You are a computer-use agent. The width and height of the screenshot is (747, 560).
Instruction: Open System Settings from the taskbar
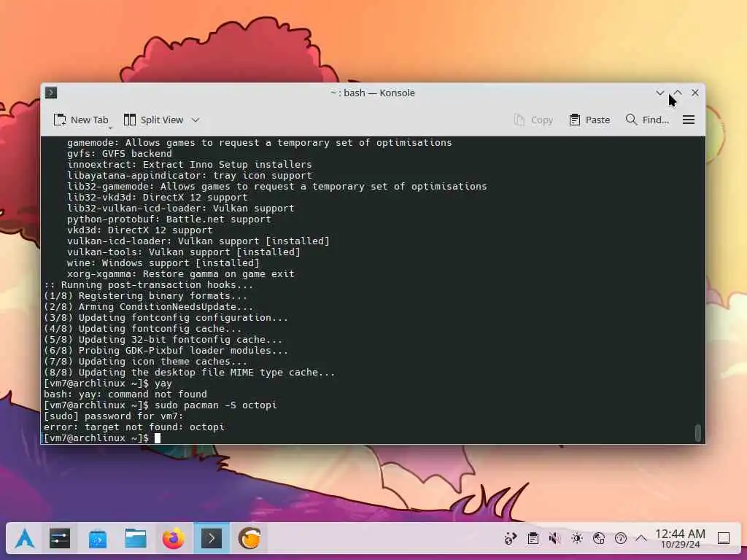point(60,539)
